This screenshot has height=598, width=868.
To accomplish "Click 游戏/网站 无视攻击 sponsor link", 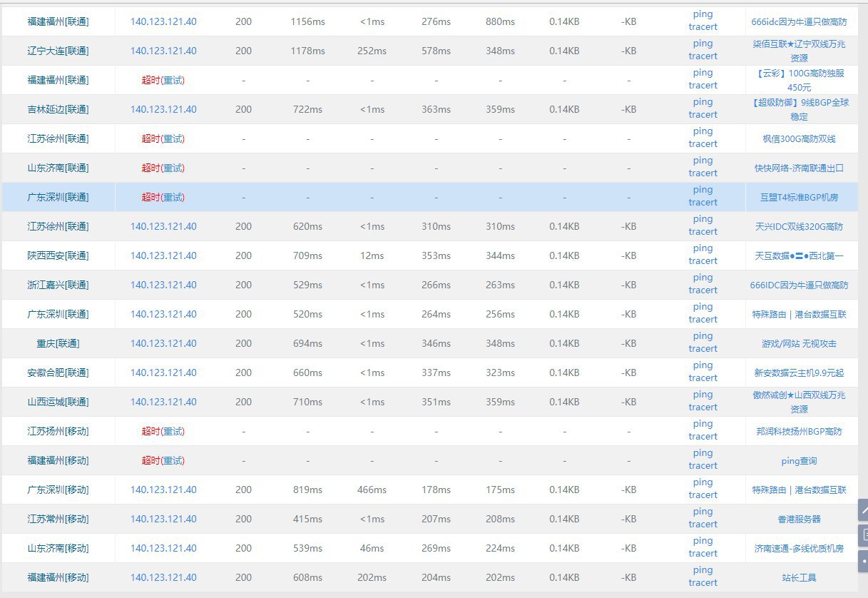I will [x=799, y=343].
